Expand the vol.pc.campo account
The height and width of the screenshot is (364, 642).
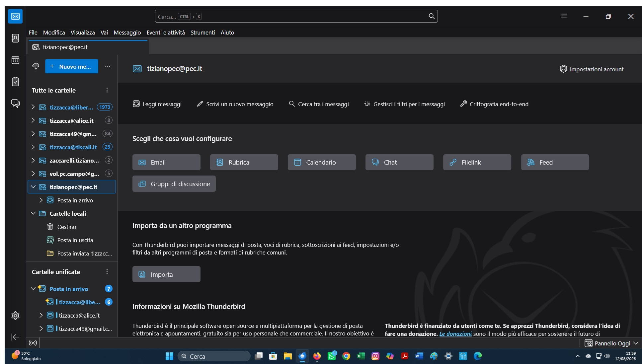point(33,173)
